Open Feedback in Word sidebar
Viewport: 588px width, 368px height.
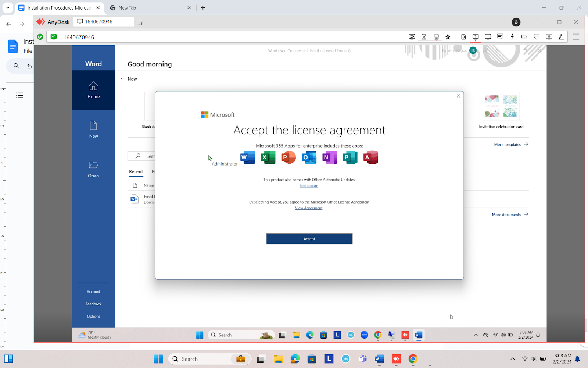[93, 304]
